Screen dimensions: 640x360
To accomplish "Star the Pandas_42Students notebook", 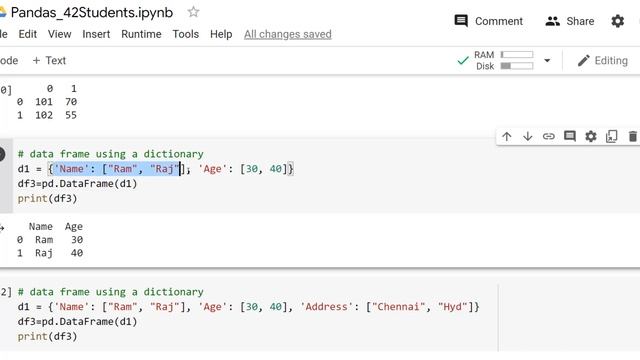I will click(x=193, y=12).
